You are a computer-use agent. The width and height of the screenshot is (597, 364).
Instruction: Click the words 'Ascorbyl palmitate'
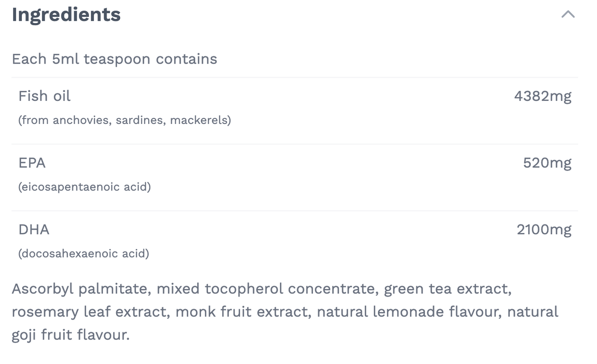point(81,288)
